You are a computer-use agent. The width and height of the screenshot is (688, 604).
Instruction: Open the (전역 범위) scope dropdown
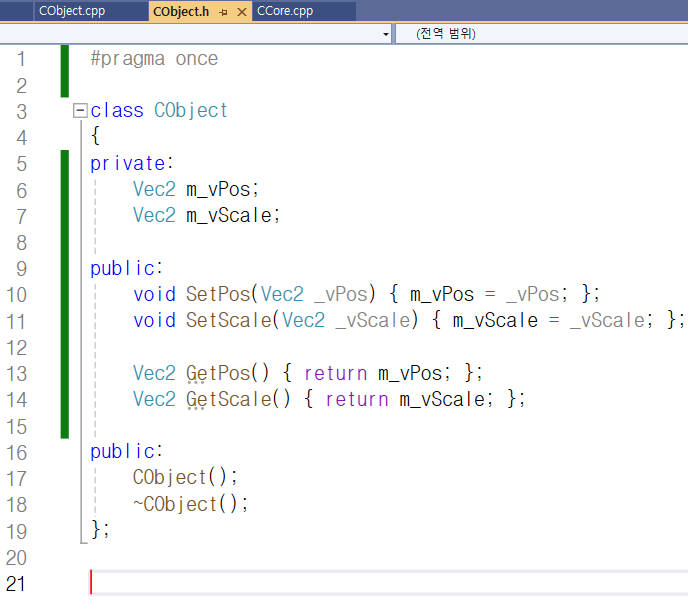[541, 34]
